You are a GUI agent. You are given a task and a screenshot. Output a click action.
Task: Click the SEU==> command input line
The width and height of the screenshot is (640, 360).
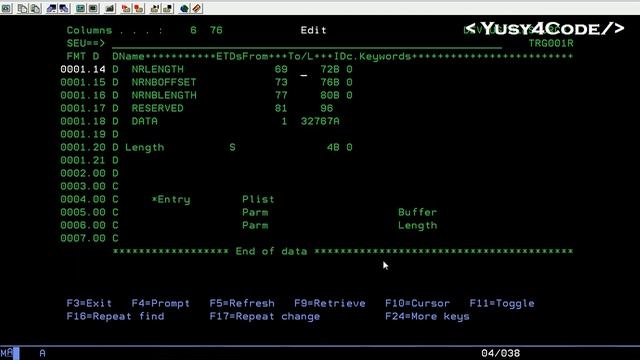(x=307, y=43)
